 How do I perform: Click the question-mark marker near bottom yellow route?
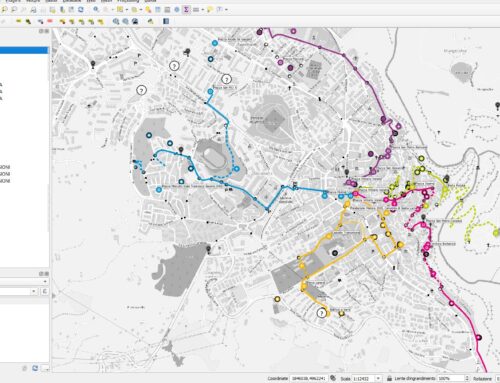point(321,313)
